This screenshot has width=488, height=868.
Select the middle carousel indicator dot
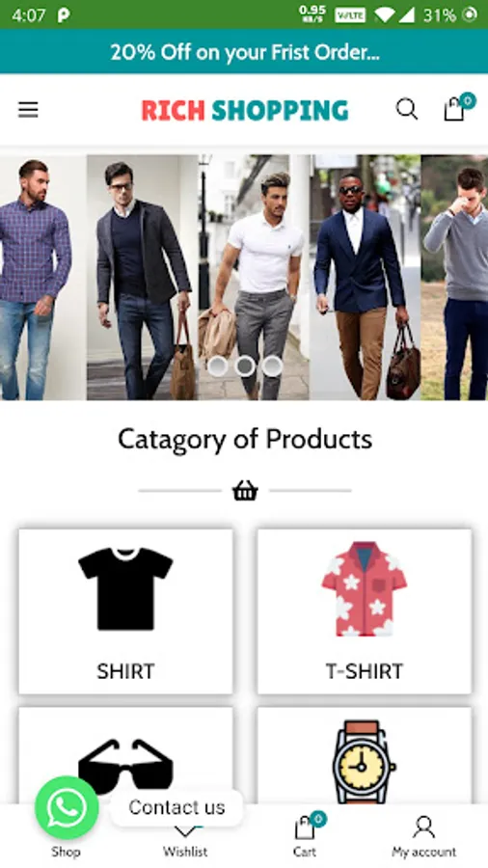245,366
